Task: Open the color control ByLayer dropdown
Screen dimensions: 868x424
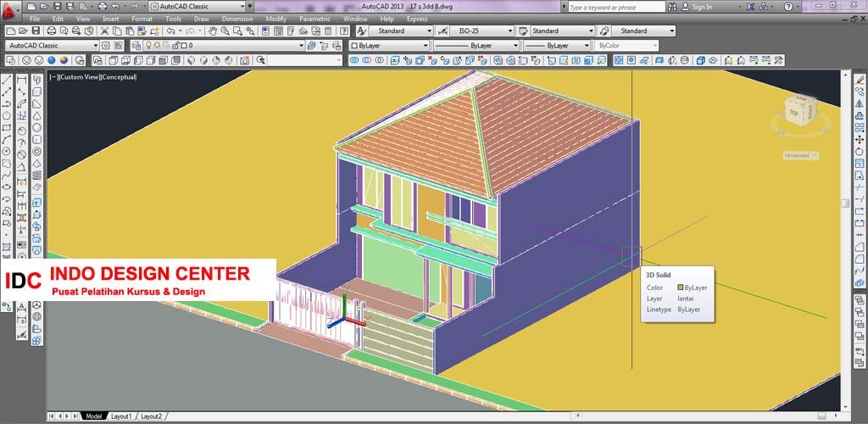Action: [x=390, y=46]
